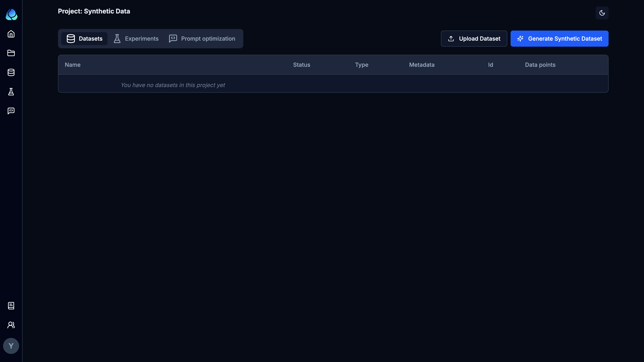Click the Status column header

[301, 65]
